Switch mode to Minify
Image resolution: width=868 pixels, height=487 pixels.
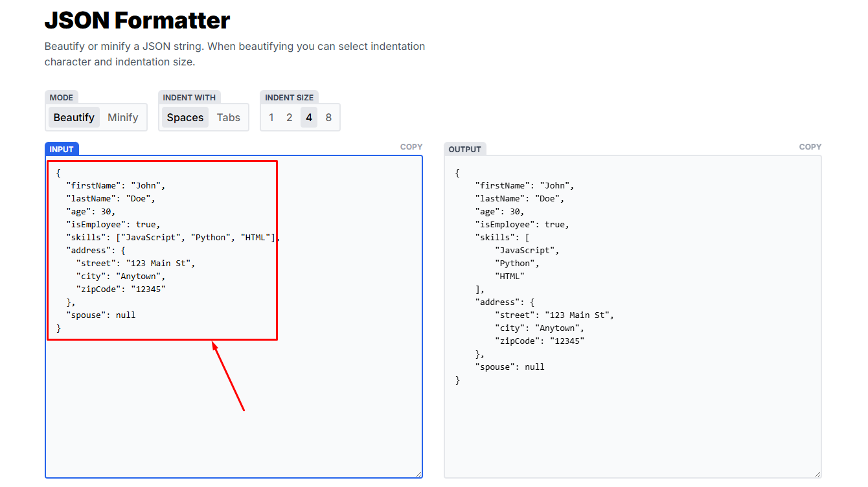122,117
